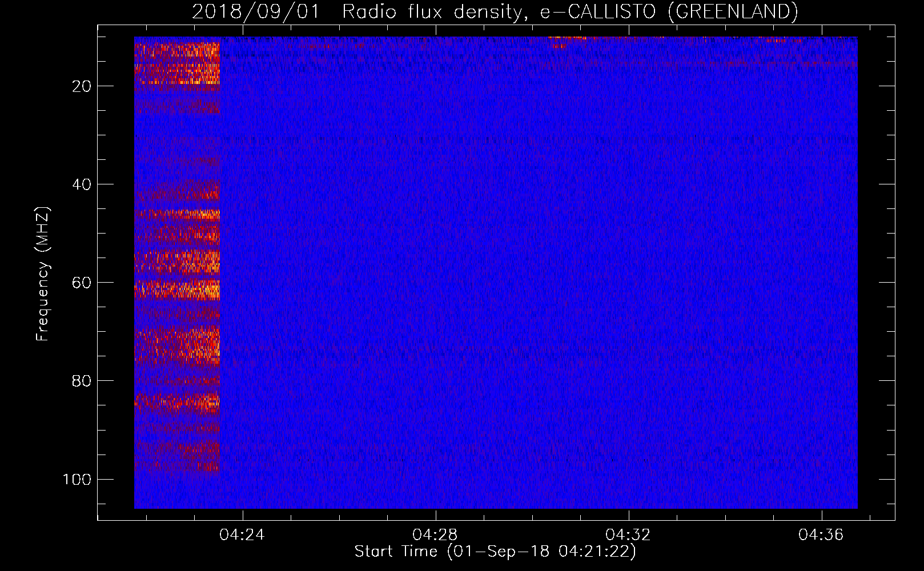The image size is (924, 571).
Task: Click the 04:32 time tick label
Action: coord(628,535)
